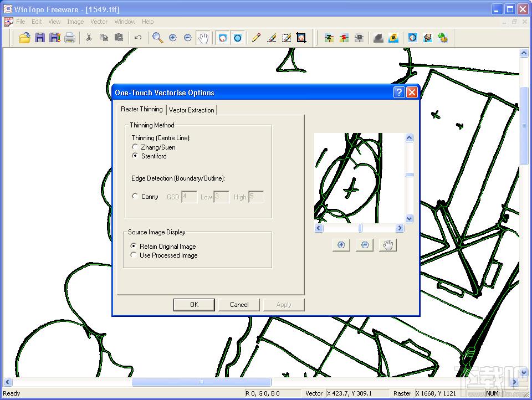The image size is (532, 400).
Task: Click the preview vertical scrollbar thumb
Action: (x=409, y=175)
